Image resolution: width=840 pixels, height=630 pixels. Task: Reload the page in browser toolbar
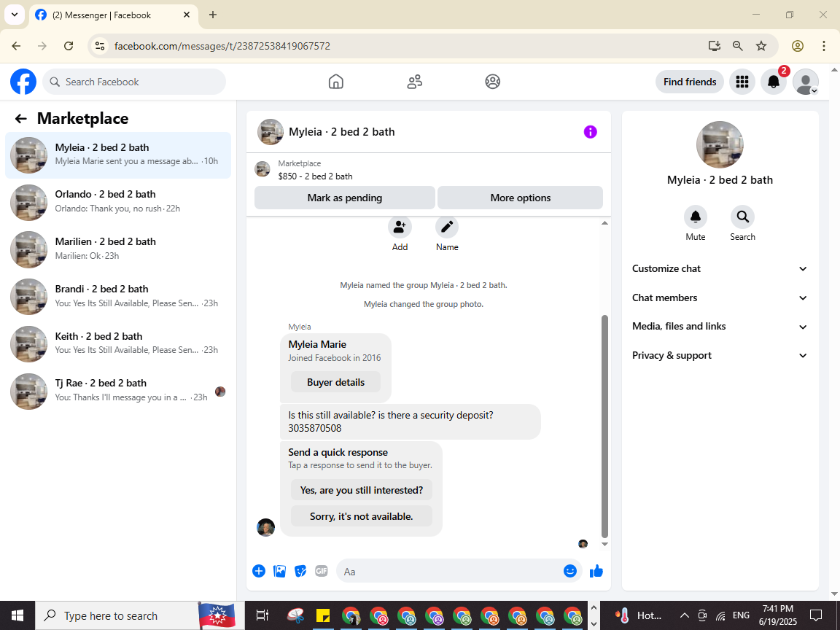69,46
